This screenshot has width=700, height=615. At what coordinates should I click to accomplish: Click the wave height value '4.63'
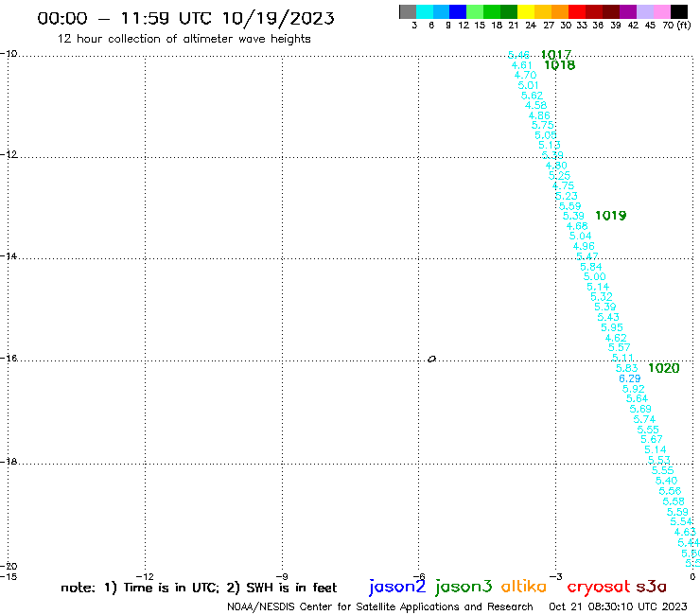(685, 532)
